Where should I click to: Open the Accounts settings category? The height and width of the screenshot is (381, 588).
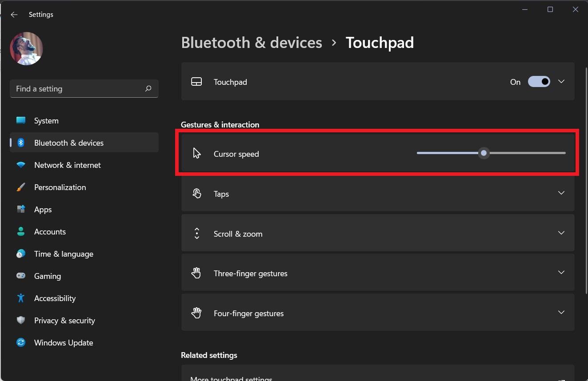tap(50, 232)
